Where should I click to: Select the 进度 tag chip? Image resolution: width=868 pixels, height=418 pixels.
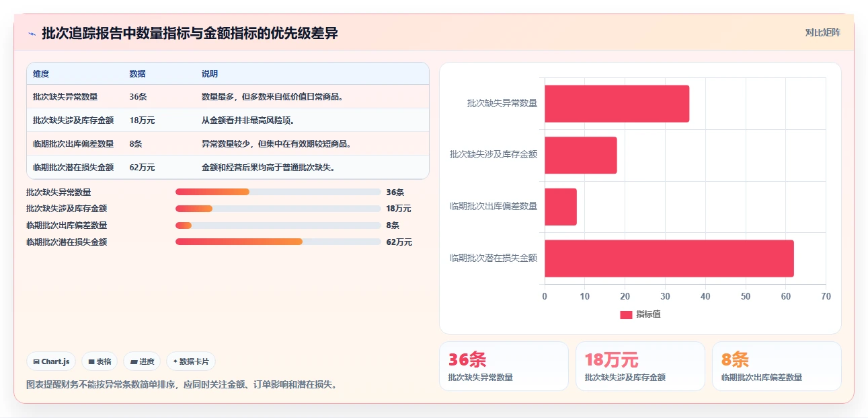(x=142, y=361)
